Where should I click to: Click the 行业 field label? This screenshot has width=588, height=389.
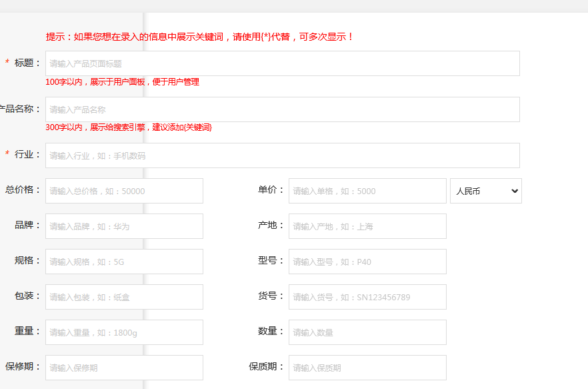(x=24, y=154)
